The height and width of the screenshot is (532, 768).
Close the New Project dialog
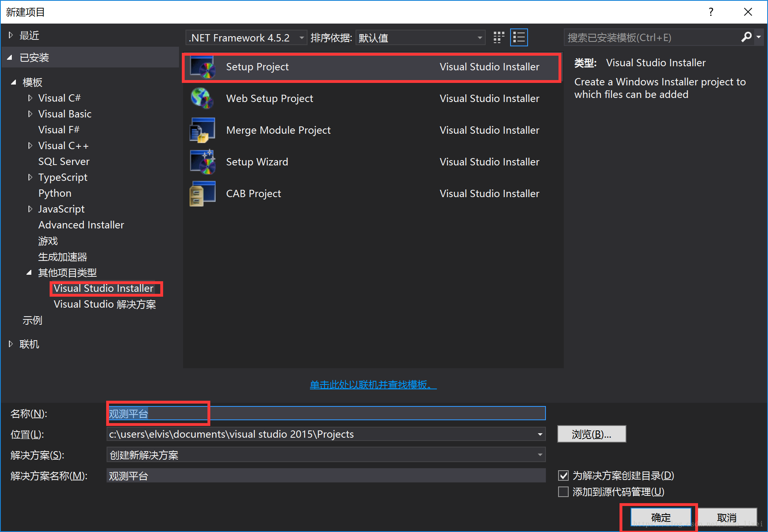[x=748, y=12]
